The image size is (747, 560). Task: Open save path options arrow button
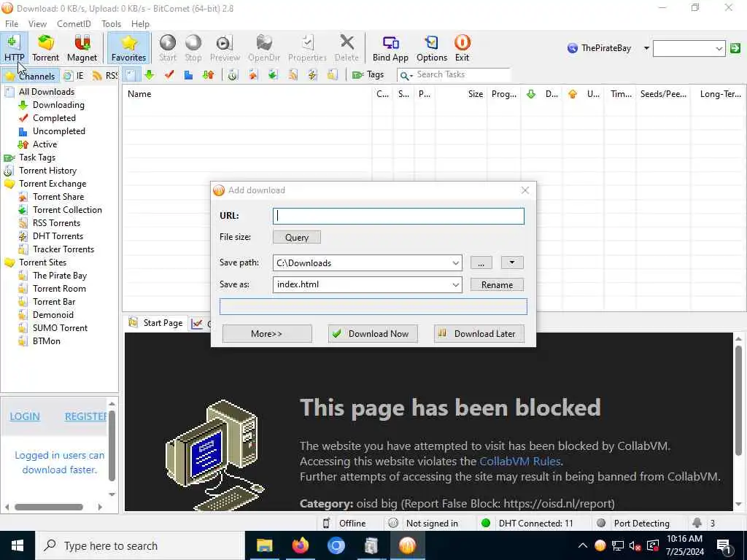tap(512, 262)
